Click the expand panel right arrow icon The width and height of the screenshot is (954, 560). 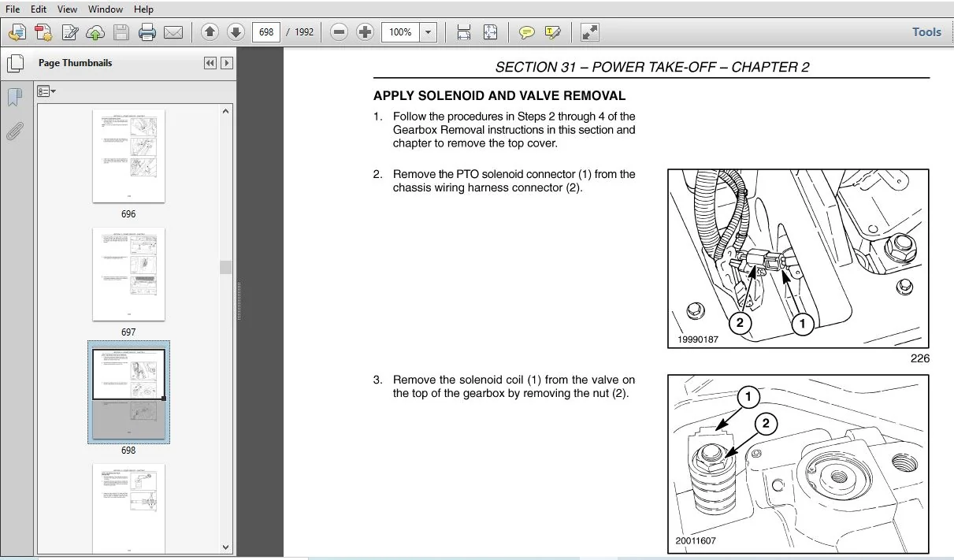tap(227, 63)
